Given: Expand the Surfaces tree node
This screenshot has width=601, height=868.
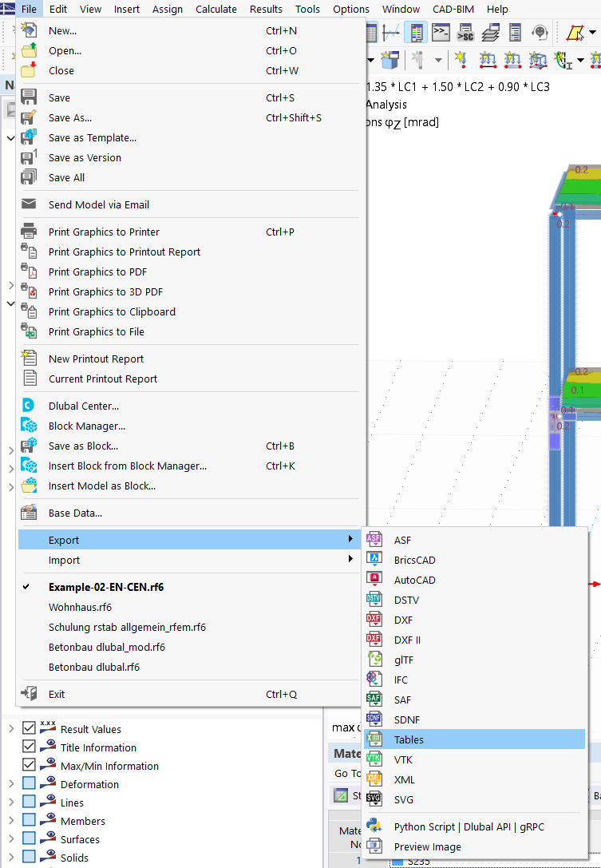Looking at the screenshot, I should (11, 839).
